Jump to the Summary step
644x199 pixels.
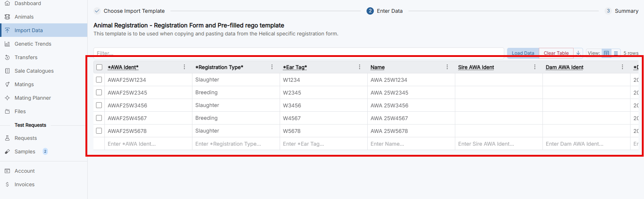pos(626,11)
